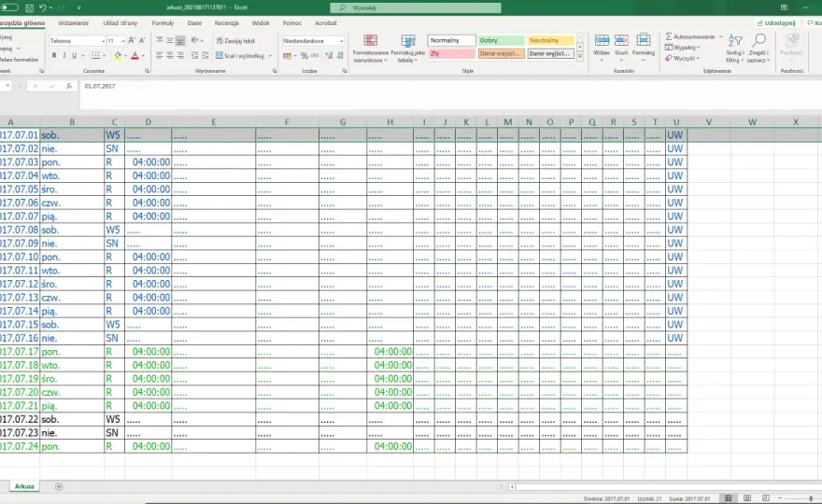Switch to the Formuły tab

(x=163, y=23)
